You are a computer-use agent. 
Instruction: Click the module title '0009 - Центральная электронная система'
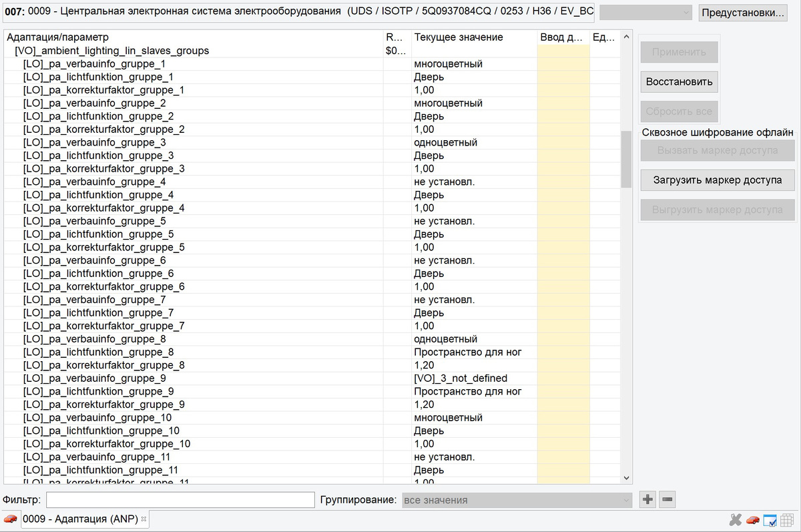pos(183,11)
